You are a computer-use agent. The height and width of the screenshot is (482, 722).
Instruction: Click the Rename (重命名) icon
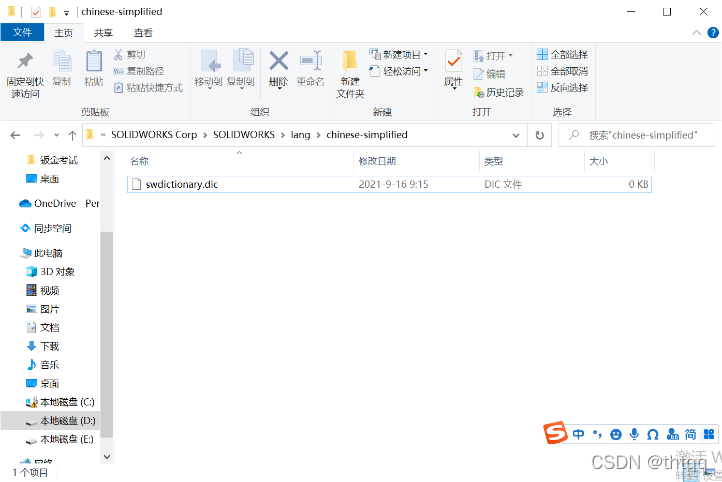(311, 61)
